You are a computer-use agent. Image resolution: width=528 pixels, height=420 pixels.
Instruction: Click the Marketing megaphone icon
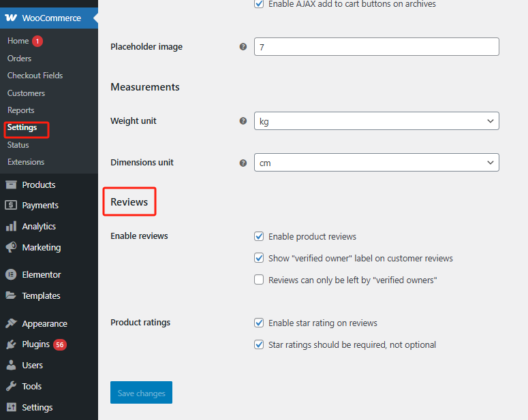(x=11, y=248)
